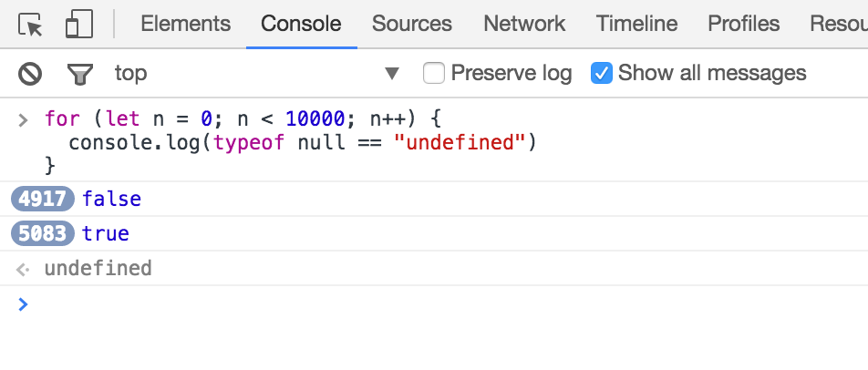Click the "false" log output text
The height and width of the screenshot is (370, 868).
pyautogui.click(x=111, y=199)
